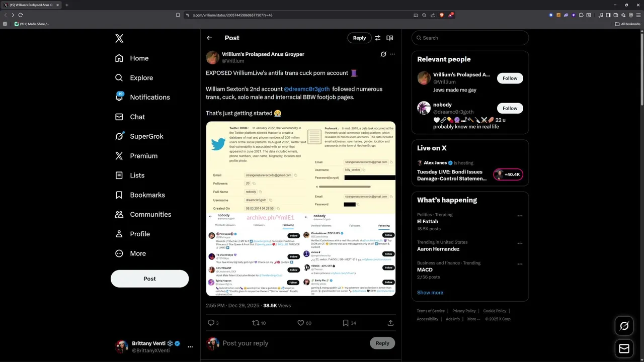Expand the footer More links
The height and width of the screenshot is (362, 644).
(x=473, y=319)
